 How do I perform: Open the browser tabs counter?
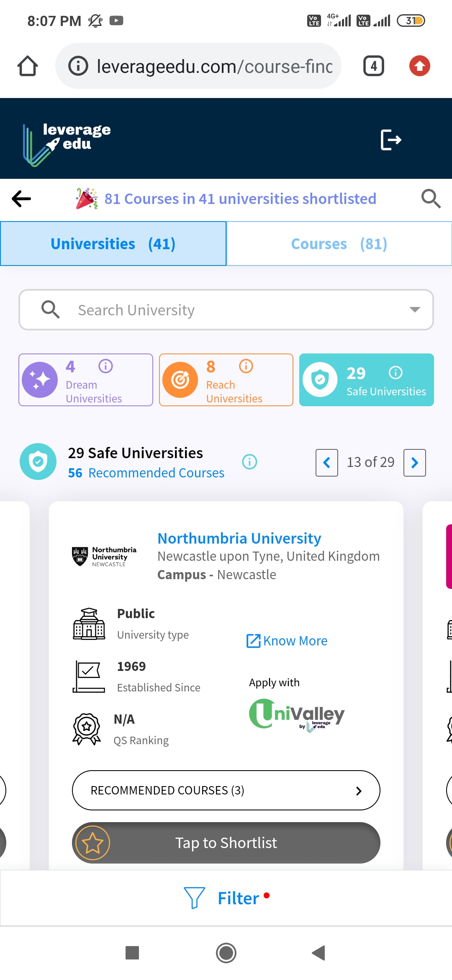373,66
